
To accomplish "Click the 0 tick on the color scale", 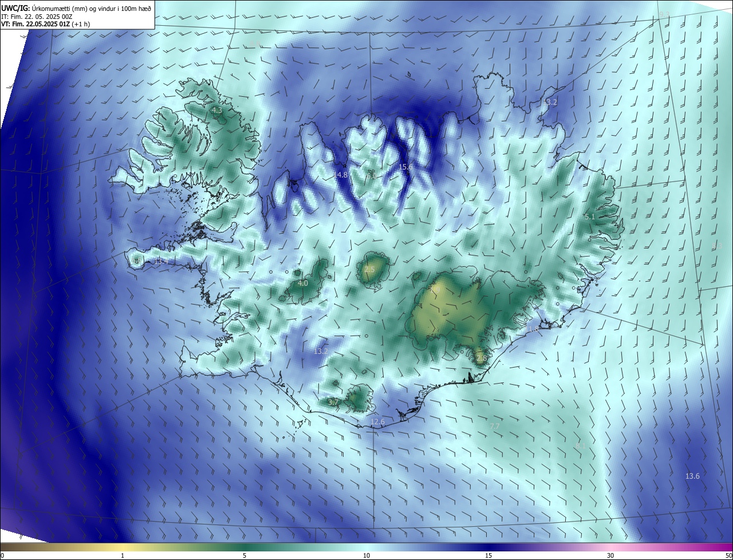I will coord(2,555).
